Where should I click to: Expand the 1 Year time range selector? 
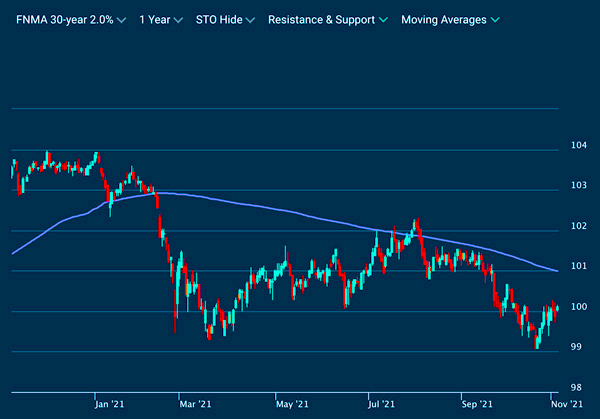point(160,19)
